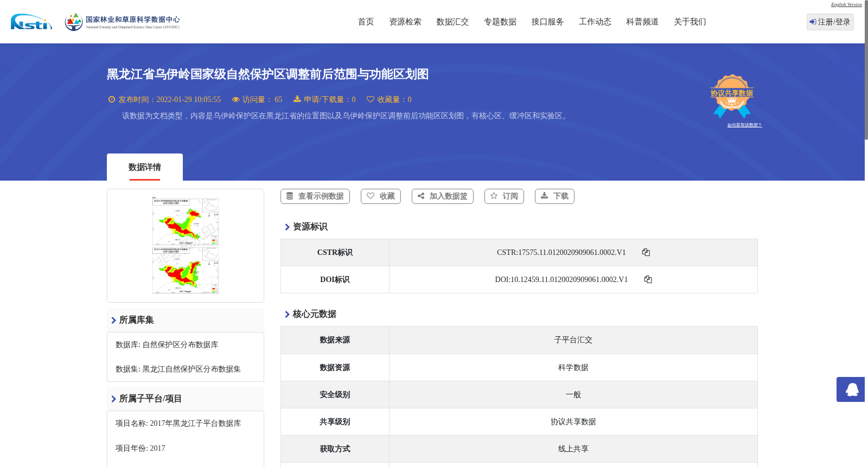The width and height of the screenshot is (868, 467).
Task: Select the 数据详情 tab
Action: tap(145, 167)
